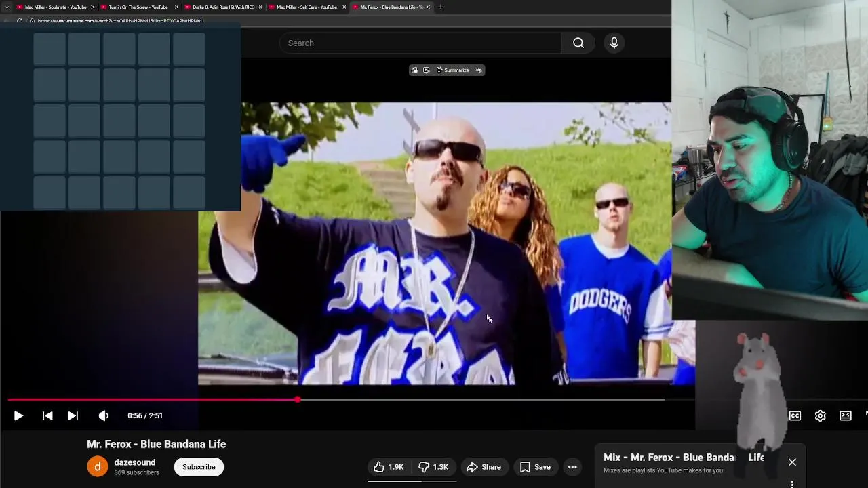Subscribe to the dazesound channel
The width and height of the screenshot is (868, 488).
(x=199, y=467)
